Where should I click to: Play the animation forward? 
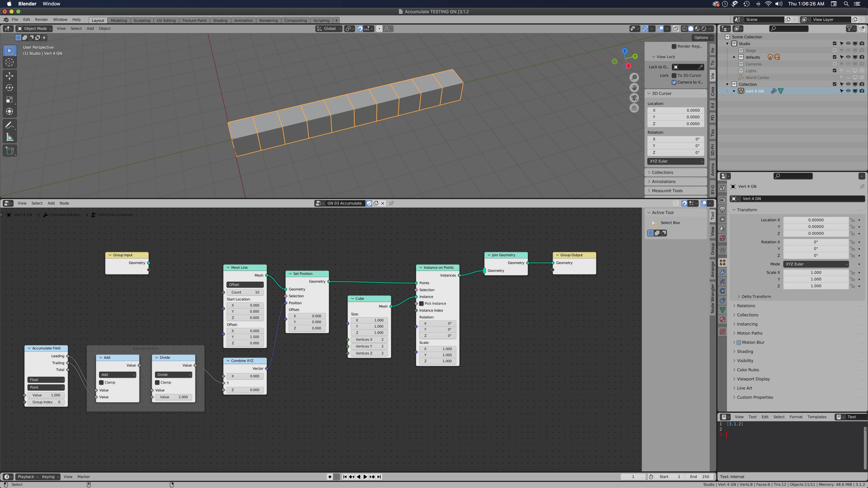(x=365, y=476)
